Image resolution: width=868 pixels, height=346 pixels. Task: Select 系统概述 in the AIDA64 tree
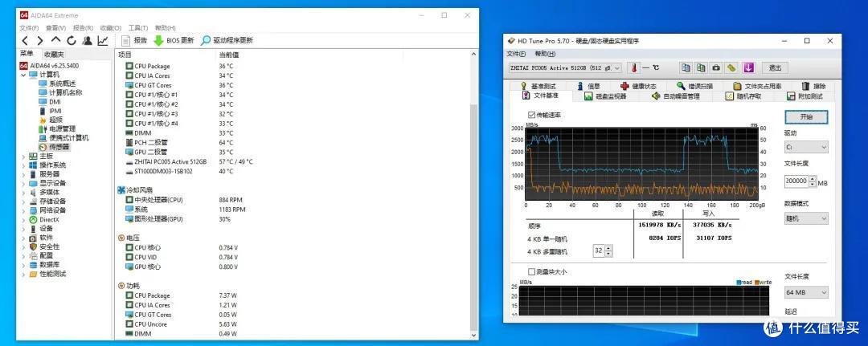click(x=62, y=83)
